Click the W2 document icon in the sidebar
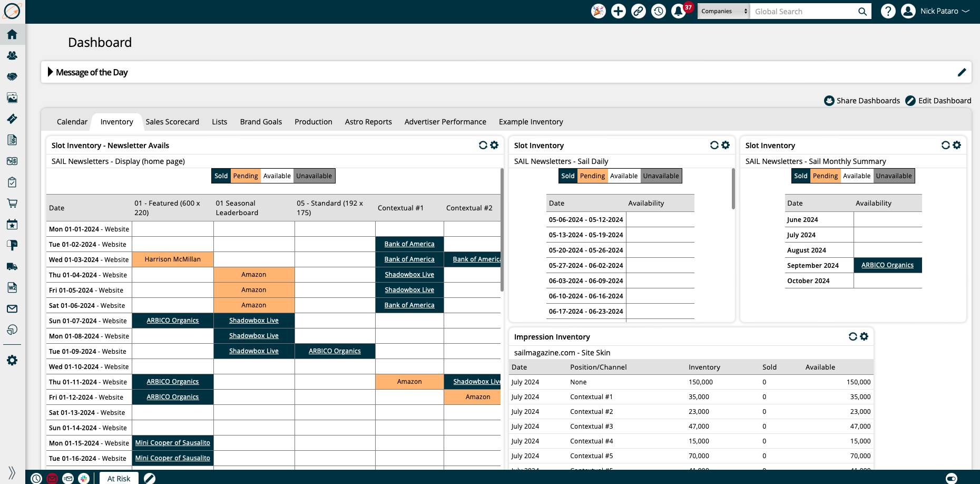Viewport: 980px width, 484px height. [12, 288]
